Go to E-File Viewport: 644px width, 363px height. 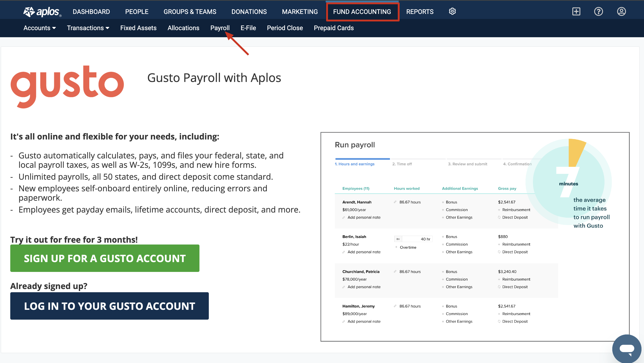[x=248, y=28]
